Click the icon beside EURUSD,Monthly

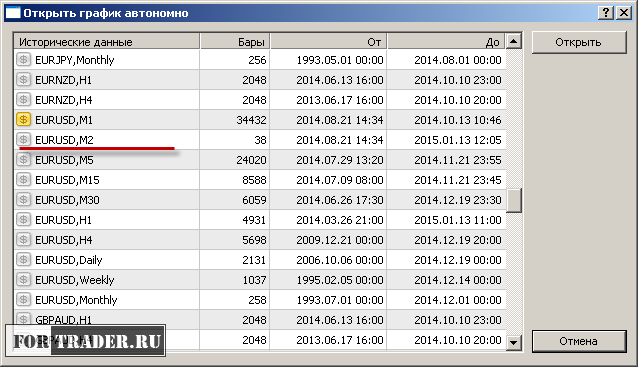pos(24,299)
